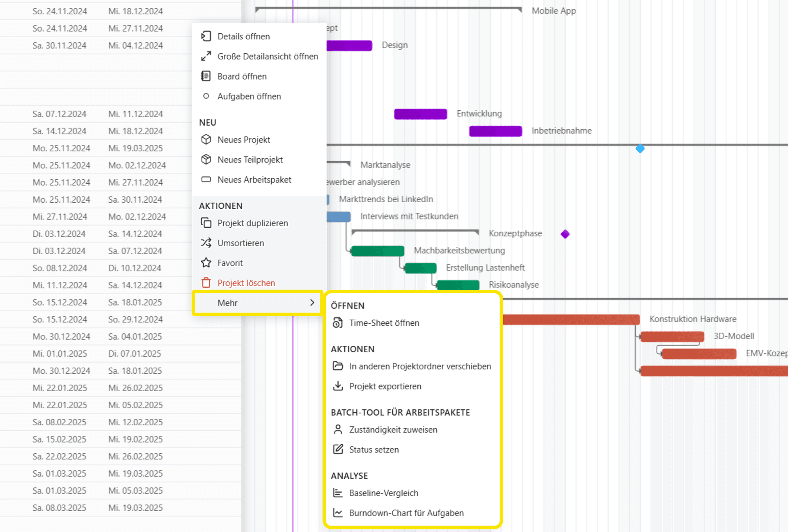
Task: Click the Große Detailansicht öffnen arrows icon
Action: [206, 56]
